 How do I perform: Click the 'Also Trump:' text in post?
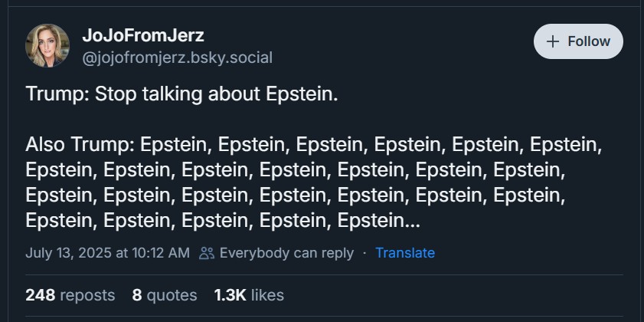tap(80, 145)
